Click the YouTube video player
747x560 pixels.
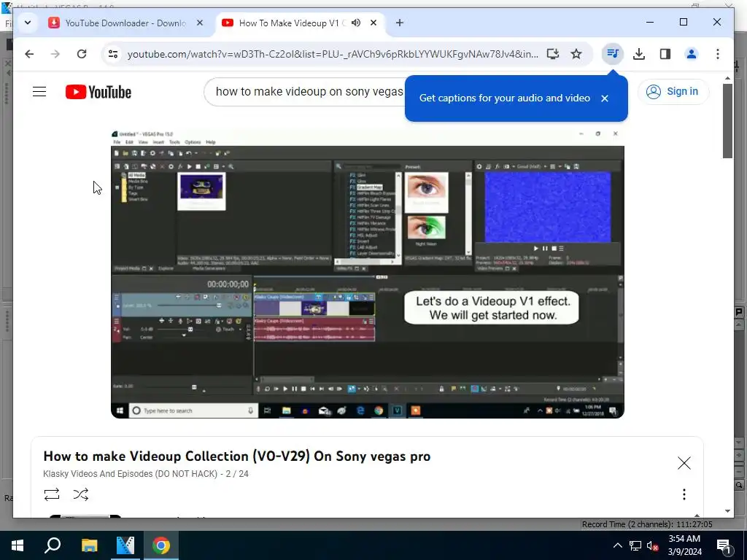(x=368, y=273)
